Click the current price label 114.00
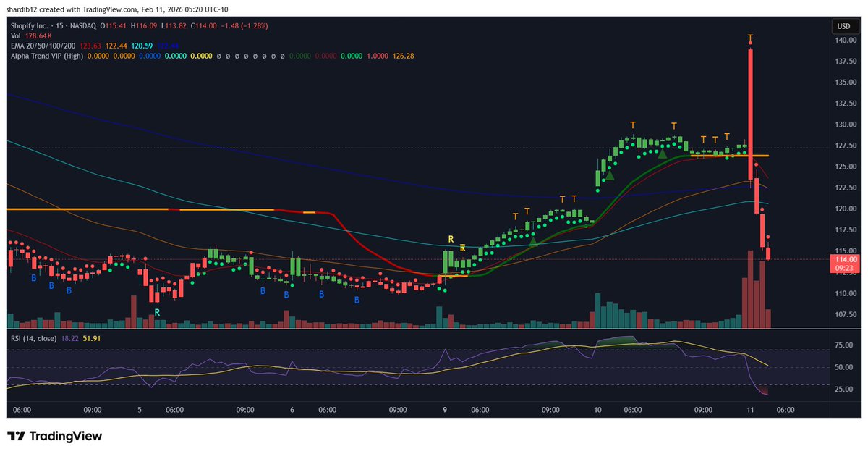The image size is (868, 454). (846, 259)
